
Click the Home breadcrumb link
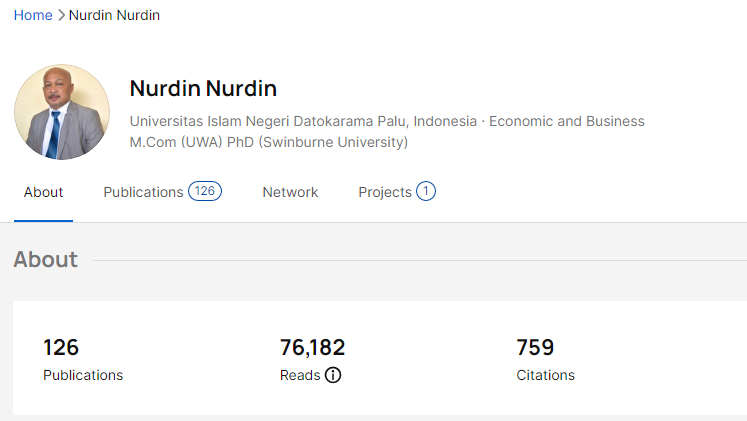click(33, 15)
